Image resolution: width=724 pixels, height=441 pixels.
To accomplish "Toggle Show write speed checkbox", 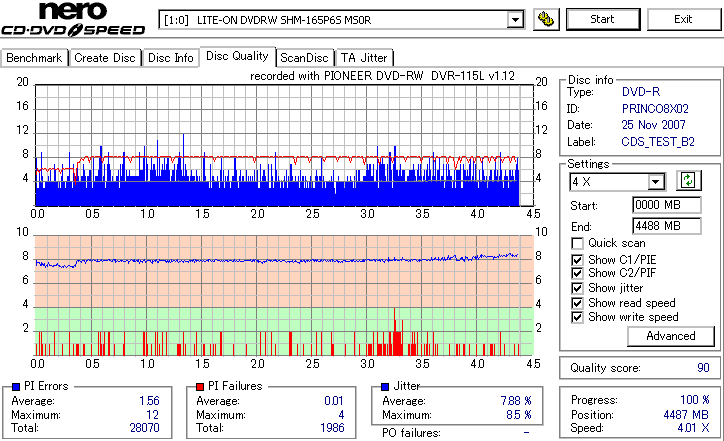I will 577,317.
